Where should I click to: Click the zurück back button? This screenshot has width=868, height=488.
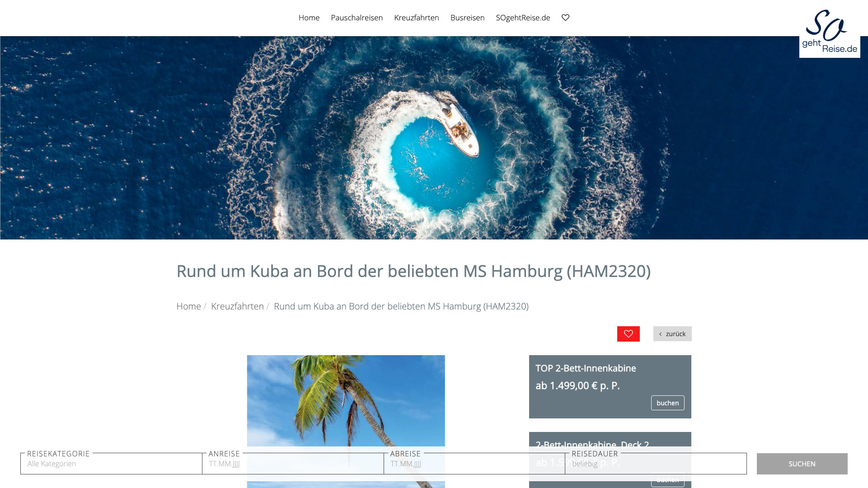(672, 334)
